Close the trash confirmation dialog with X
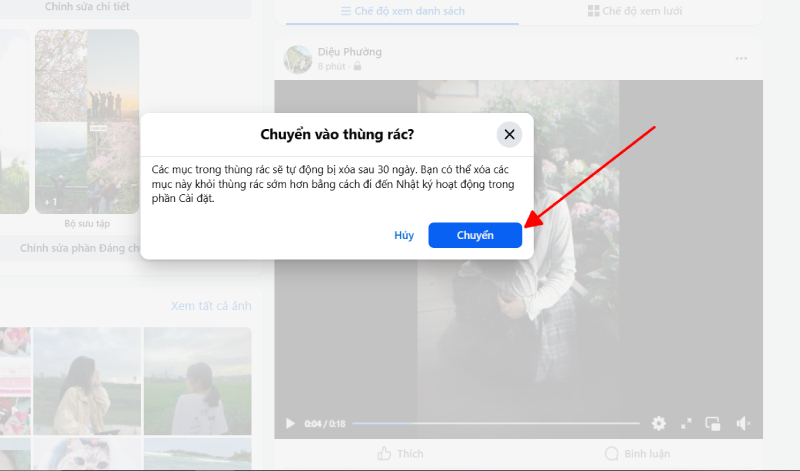 (x=509, y=135)
